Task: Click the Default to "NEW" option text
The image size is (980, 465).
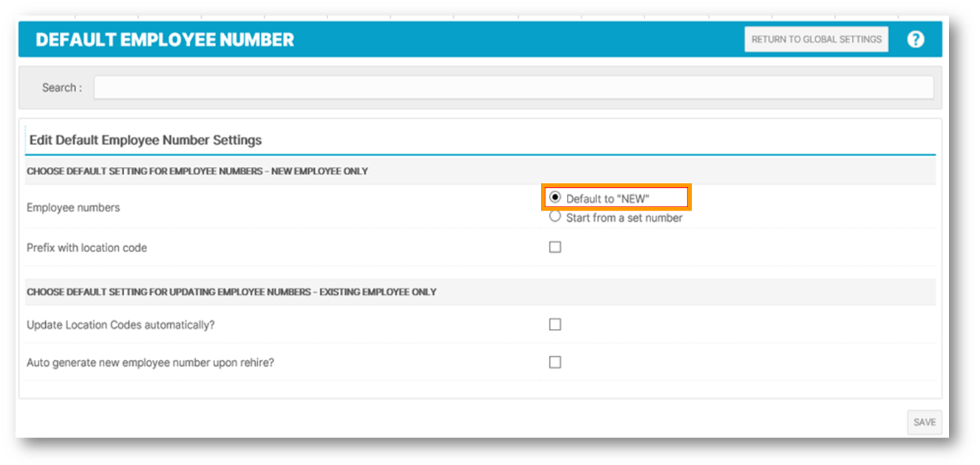Action: pyautogui.click(x=608, y=198)
